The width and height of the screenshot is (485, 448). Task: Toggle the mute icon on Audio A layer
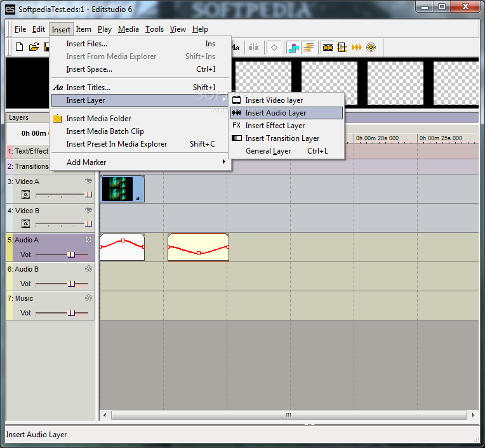point(88,240)
